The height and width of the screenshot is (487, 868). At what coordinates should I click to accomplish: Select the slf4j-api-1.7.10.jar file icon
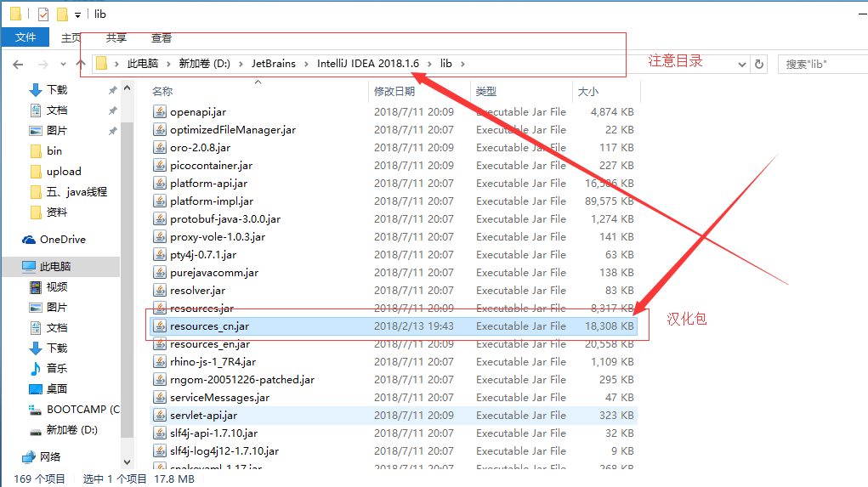160,433
